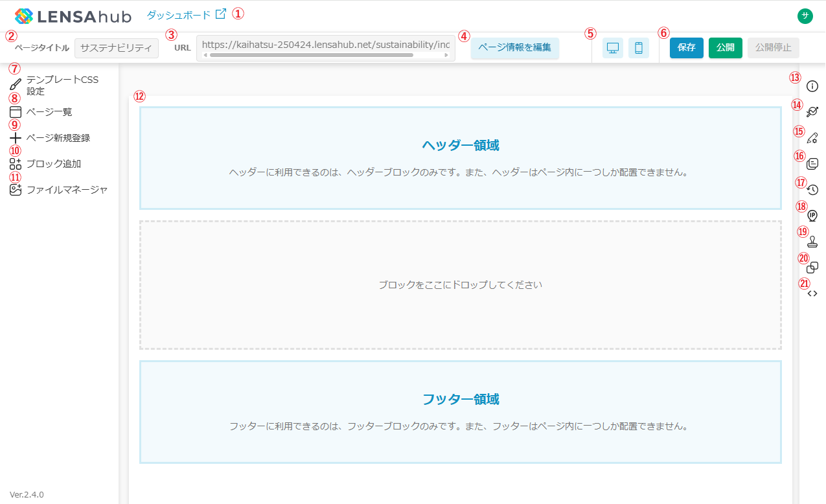Click the green 公開 button

point(726,48)
